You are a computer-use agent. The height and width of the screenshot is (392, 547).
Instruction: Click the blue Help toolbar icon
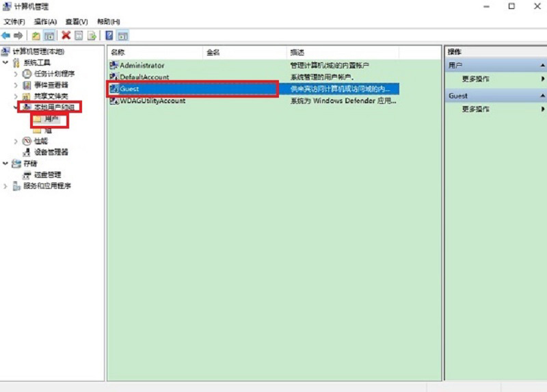pos(109,36)
